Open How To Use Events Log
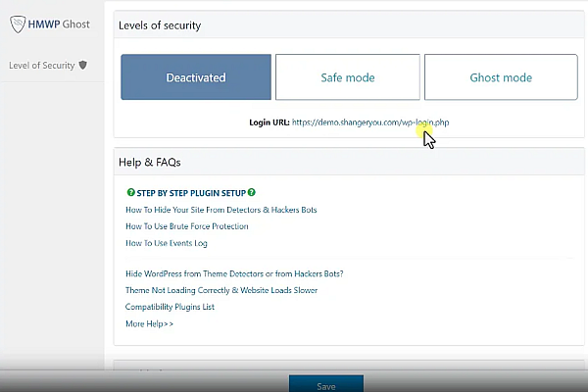Image resolution: width=588 pixels, height=392 pixels. 166,243
